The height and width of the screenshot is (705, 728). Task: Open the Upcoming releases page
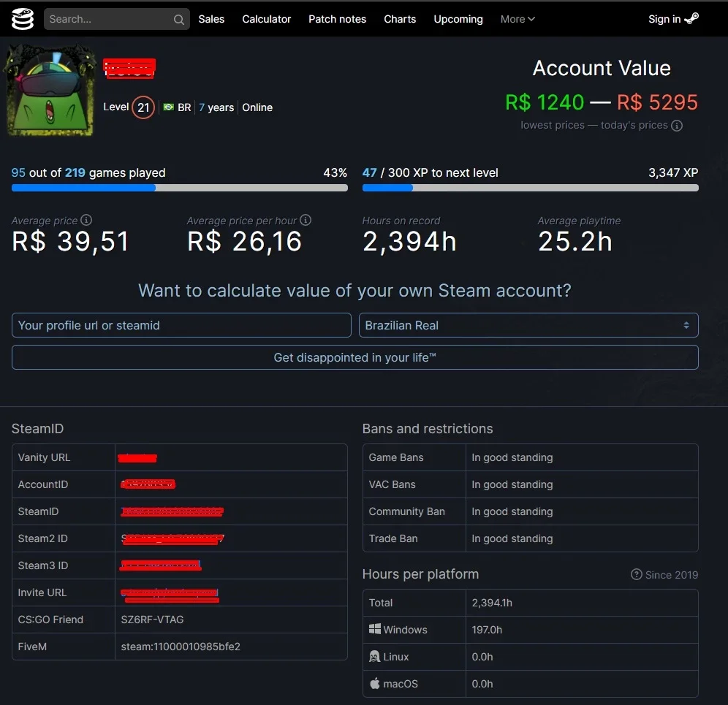(x=458, y=19)
